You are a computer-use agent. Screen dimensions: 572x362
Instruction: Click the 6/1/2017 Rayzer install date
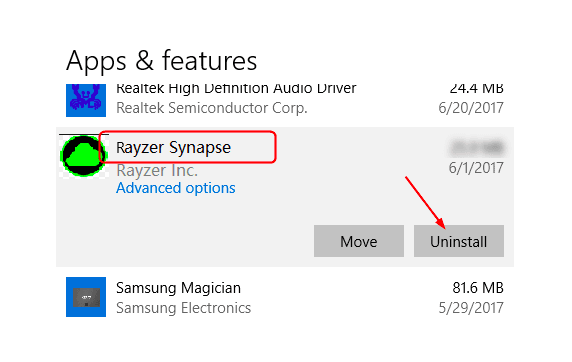[476, 168]
